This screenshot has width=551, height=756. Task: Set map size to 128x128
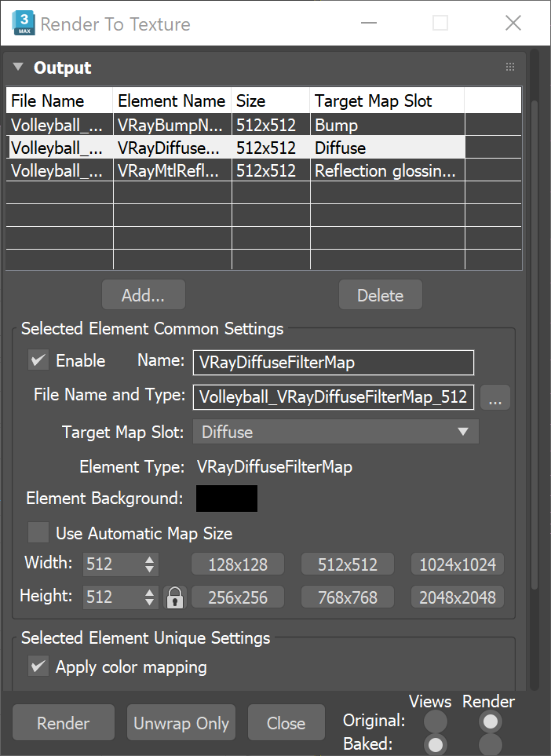238,564
